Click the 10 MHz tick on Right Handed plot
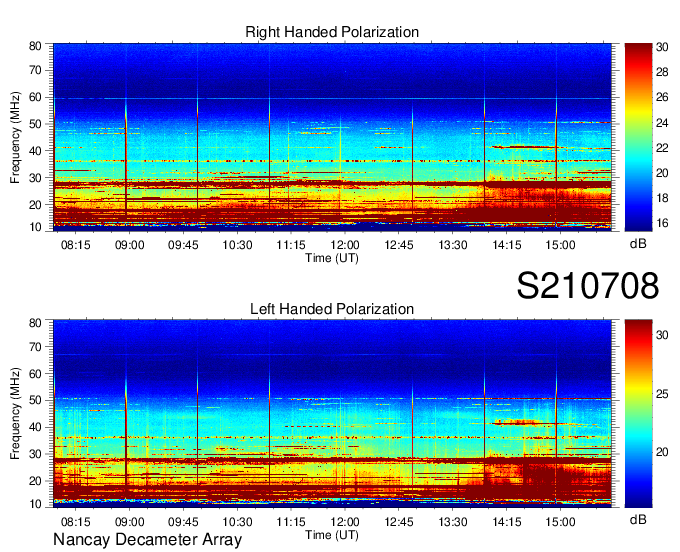 click(x=35, y=227)
